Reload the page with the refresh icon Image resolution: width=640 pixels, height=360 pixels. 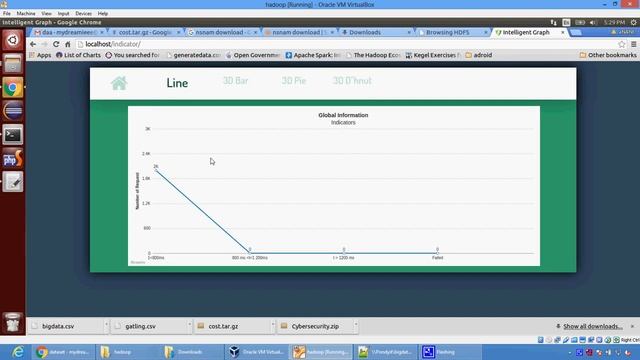(x=56, y=44)
